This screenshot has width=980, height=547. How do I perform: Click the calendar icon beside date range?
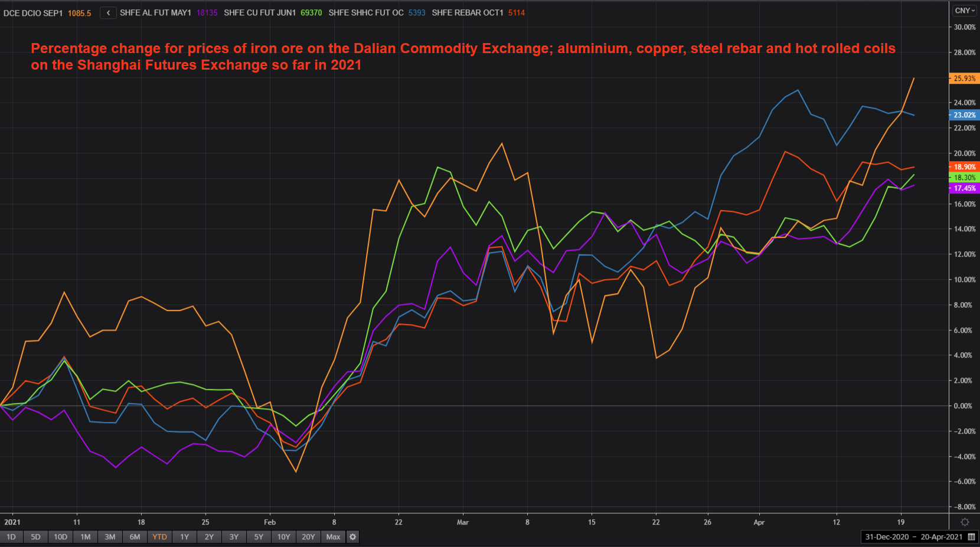coord(971,537)
